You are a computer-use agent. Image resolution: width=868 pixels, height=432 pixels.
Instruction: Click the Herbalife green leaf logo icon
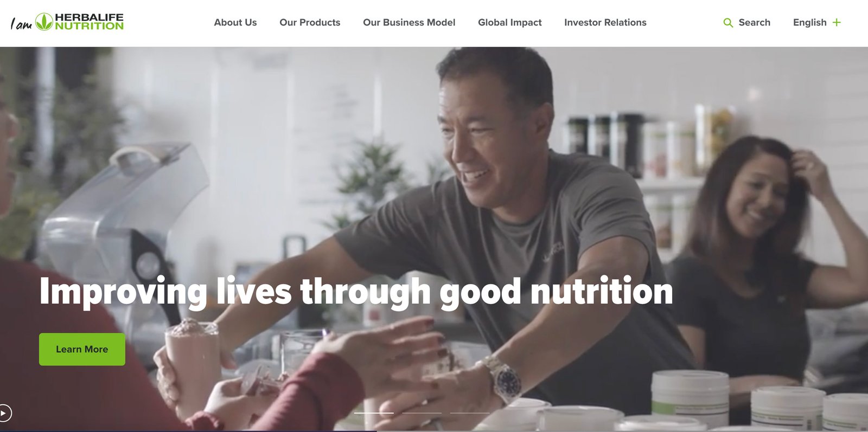tap(44, 22)
